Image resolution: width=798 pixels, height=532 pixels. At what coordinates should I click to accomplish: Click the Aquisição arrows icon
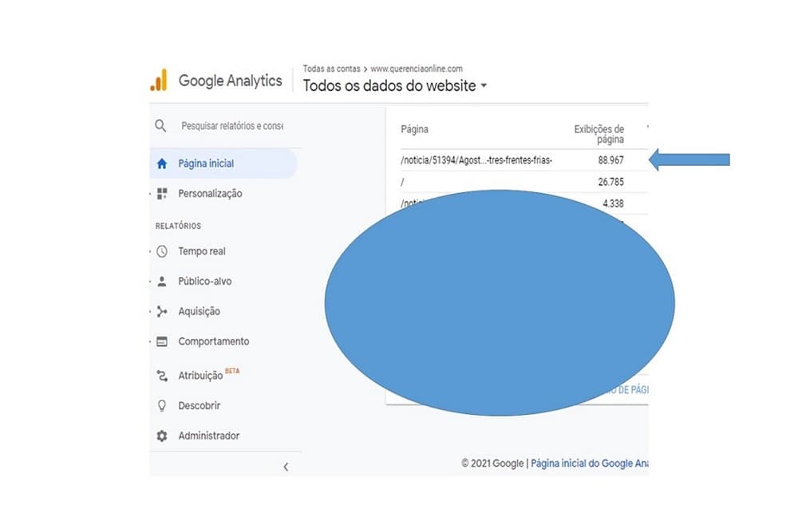point(162,312)
